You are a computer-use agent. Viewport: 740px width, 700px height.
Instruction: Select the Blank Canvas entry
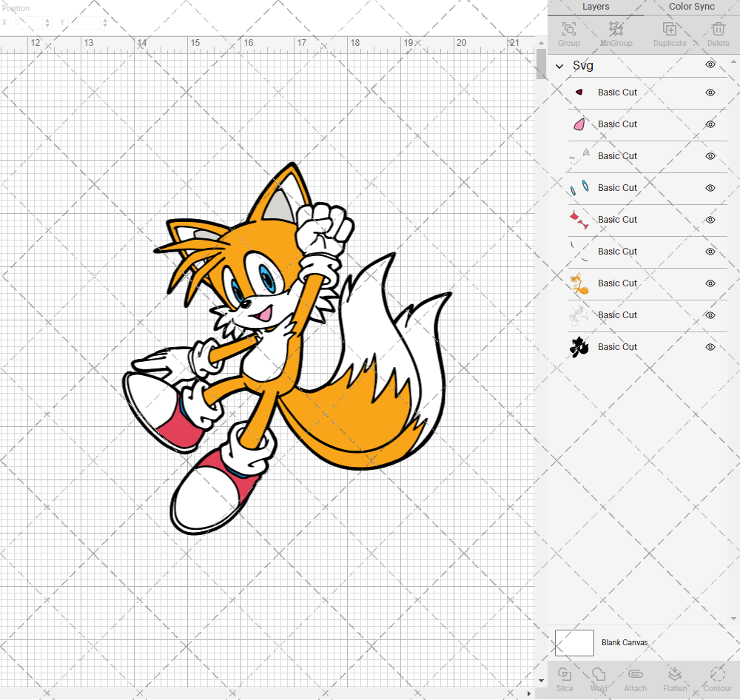(x=625, y=642)
